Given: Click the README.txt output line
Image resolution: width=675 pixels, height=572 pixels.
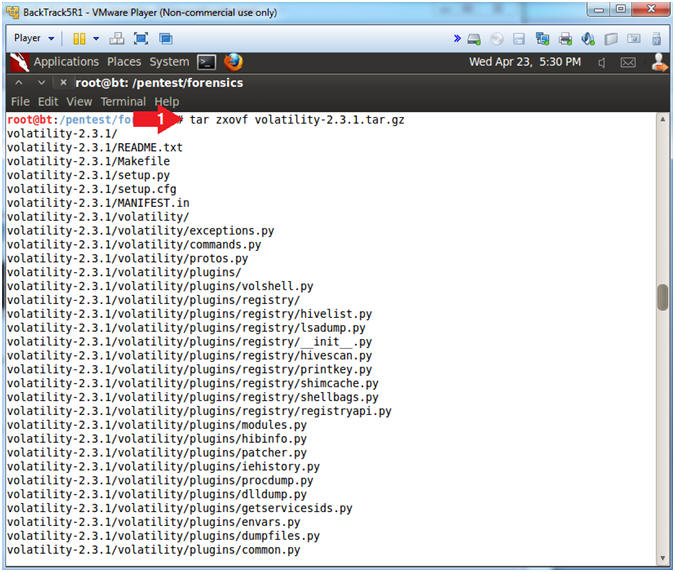Looking at the screenshot, I should click(x=95, y=148).
